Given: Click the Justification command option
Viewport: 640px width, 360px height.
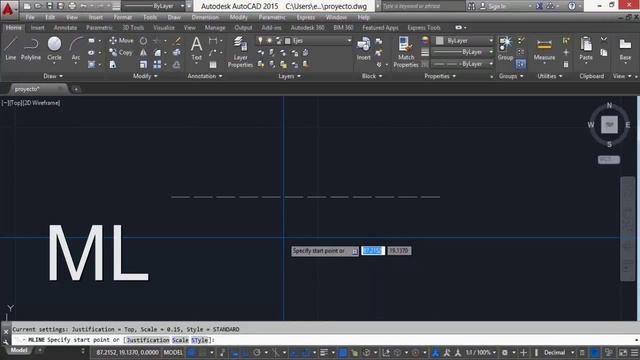Looking at the screenshot, I should (x=147, y=340).
